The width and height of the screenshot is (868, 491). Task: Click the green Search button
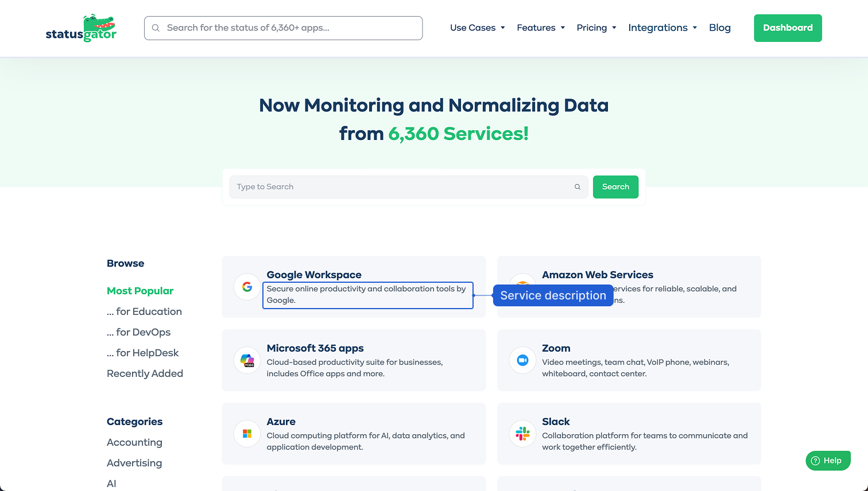(615, 187)
